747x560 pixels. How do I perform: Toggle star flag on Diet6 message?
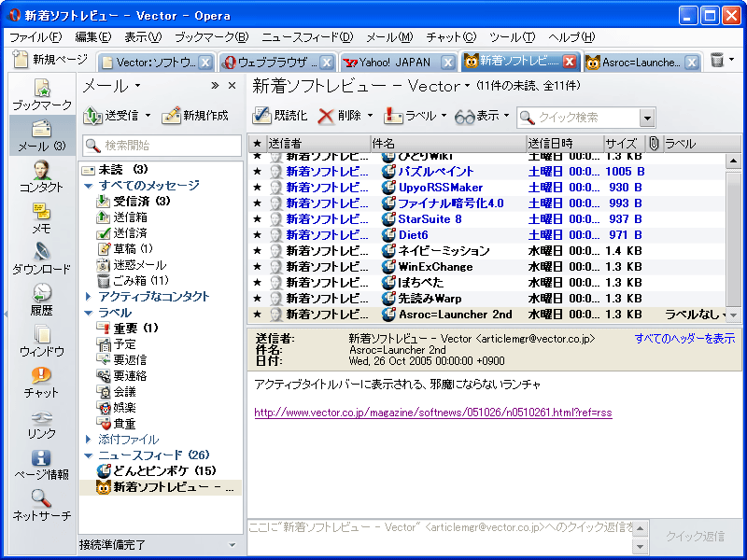tap(258, 235)
